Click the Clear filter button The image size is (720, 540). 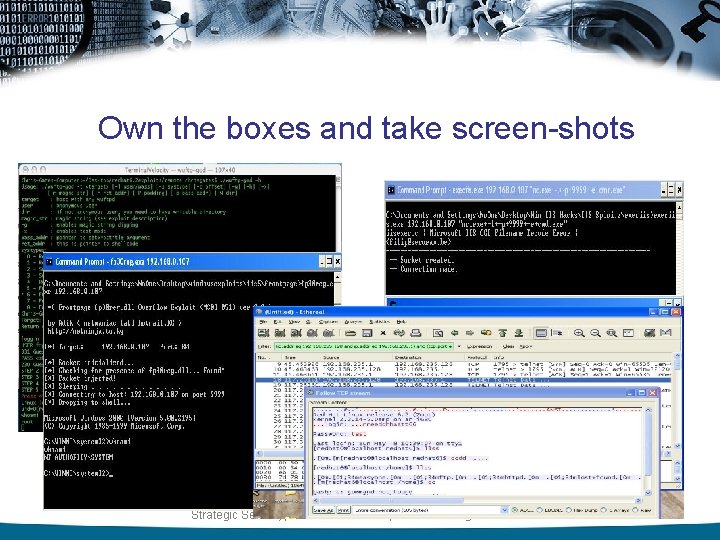point(508,346)
